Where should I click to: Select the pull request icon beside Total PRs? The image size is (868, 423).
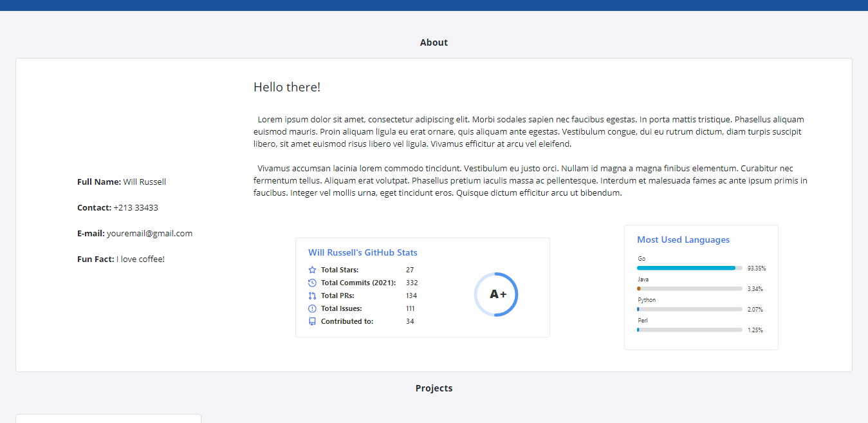pyautogui.click(x=313, y=295)
